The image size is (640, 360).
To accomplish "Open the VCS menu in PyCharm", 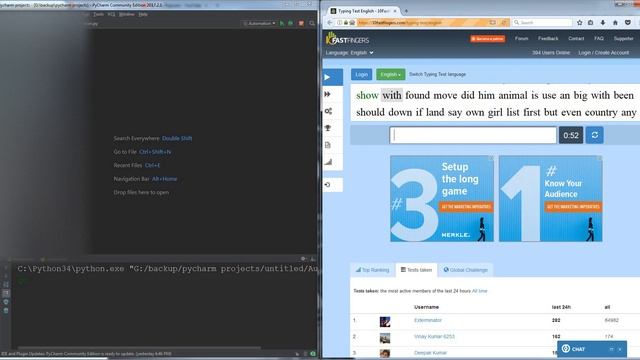I will 111,14.
